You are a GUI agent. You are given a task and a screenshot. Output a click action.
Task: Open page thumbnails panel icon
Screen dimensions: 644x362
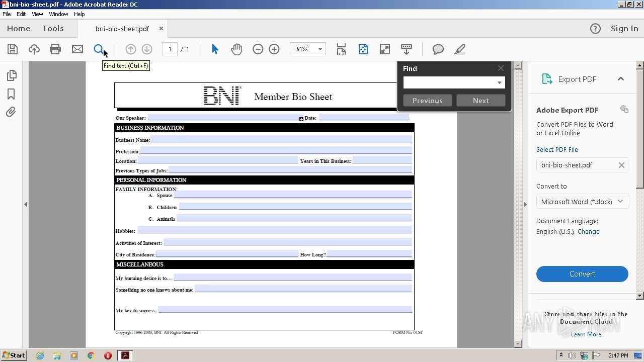coord(11,75)
